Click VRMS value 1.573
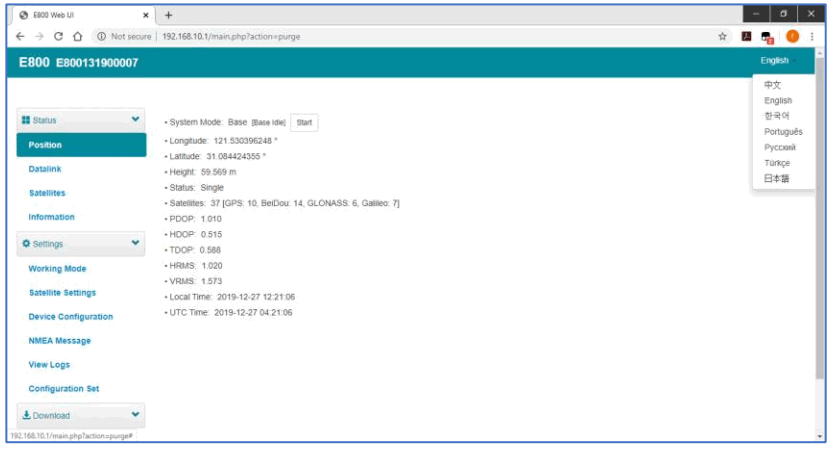The width and height of the screenshot is (833, 451). coord(211,281)
